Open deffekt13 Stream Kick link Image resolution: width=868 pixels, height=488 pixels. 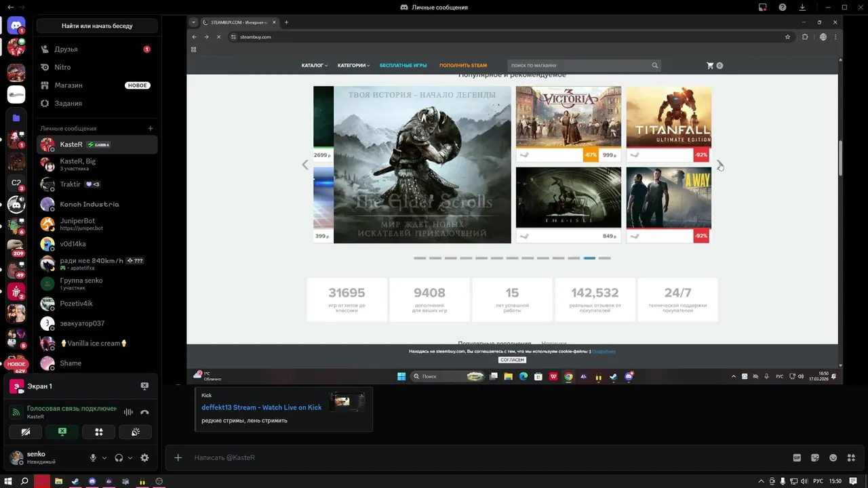click(262, 407)
